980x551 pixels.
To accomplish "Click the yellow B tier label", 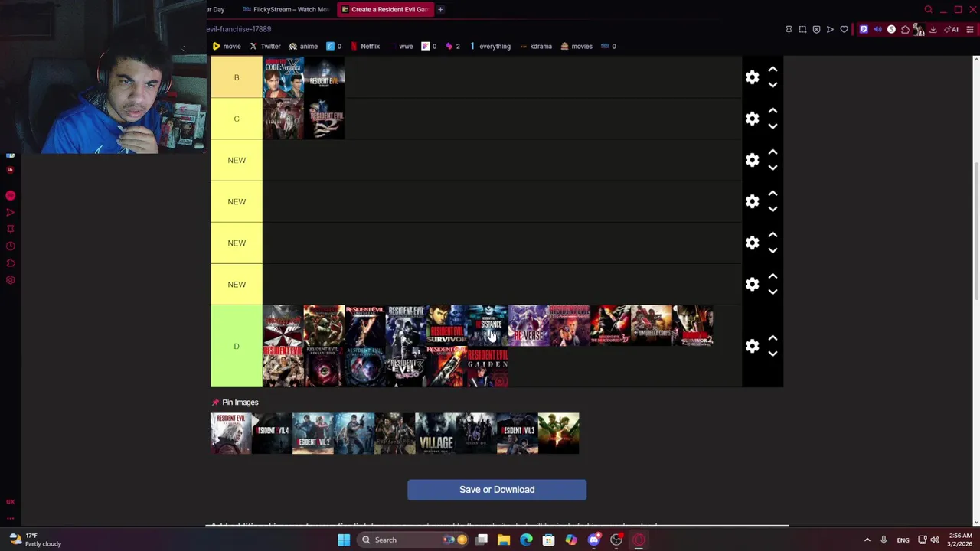I will 237,77.
